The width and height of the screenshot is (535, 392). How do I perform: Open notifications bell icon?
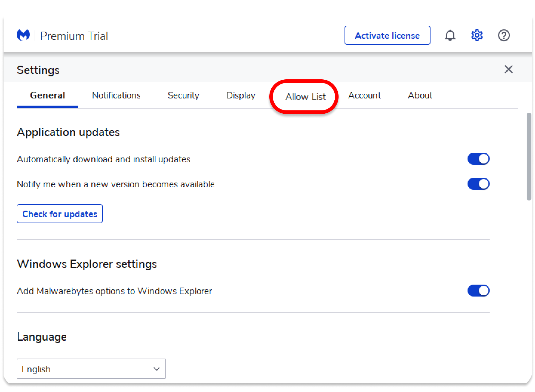tap(450, 36)
